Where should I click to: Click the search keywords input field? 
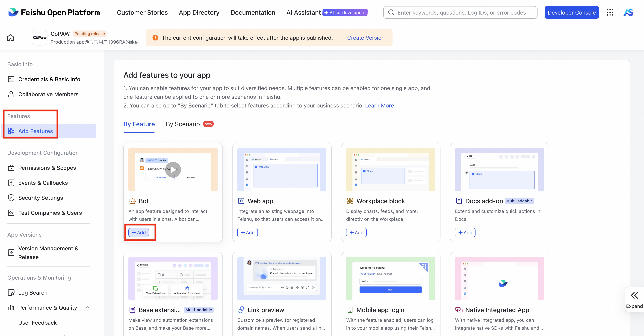(x=461, y=12)
